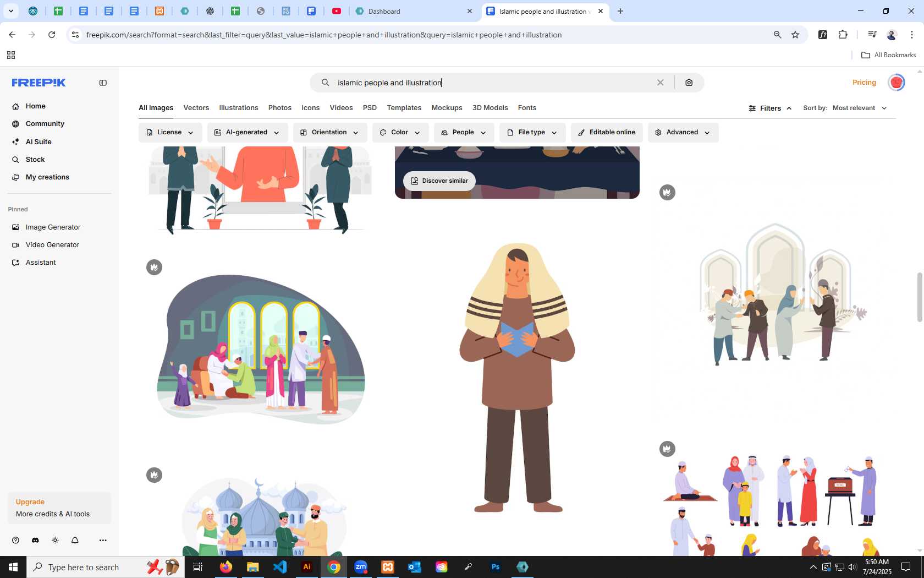Open man with prayer shawl illustration
This screenshot has height=578, width=924.
517,377
